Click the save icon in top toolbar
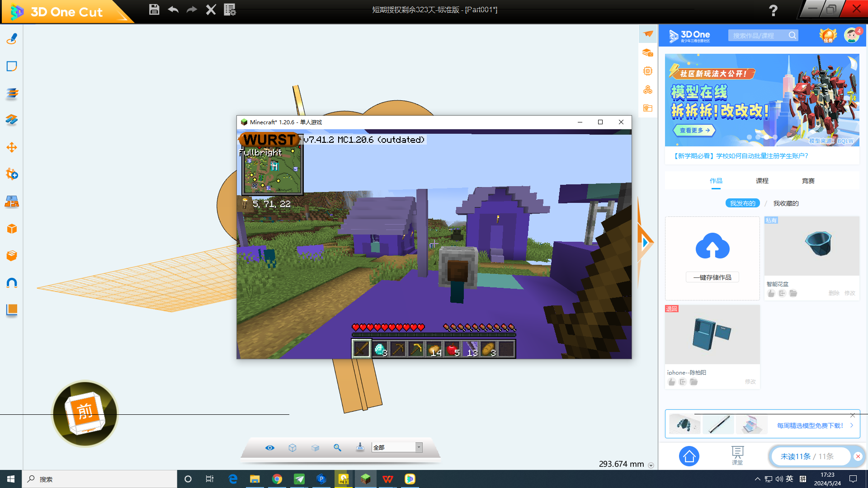Viewport: 868px width, 488px height. (154, 9)
